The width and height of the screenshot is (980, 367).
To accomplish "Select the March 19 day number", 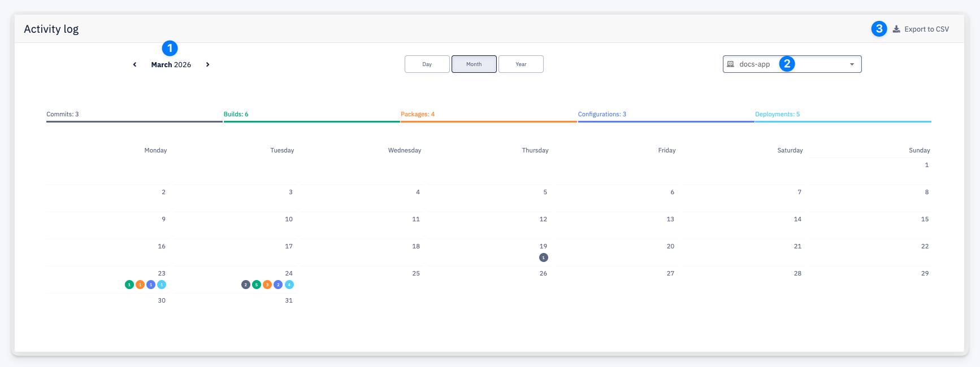I will coord(543,246).
